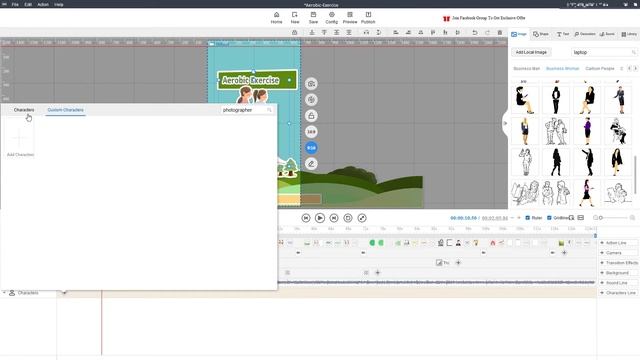
Task: Open the Shape tab in right panel
Action: coord(541,34)
